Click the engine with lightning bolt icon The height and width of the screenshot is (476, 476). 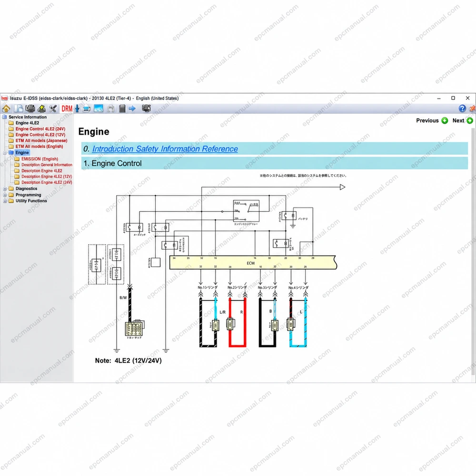[x=41, y=109]
